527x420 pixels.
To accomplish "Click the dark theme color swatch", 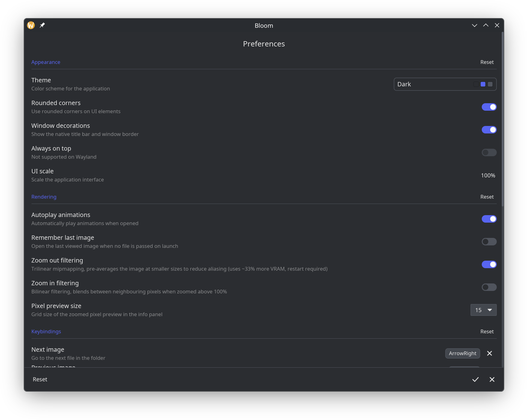I will [x=476, y=84].
